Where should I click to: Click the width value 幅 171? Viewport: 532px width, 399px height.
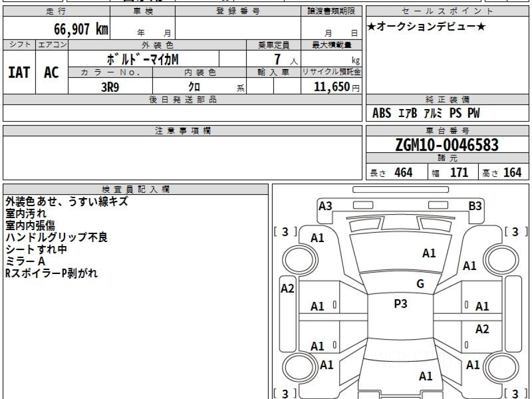coord(450,173)
